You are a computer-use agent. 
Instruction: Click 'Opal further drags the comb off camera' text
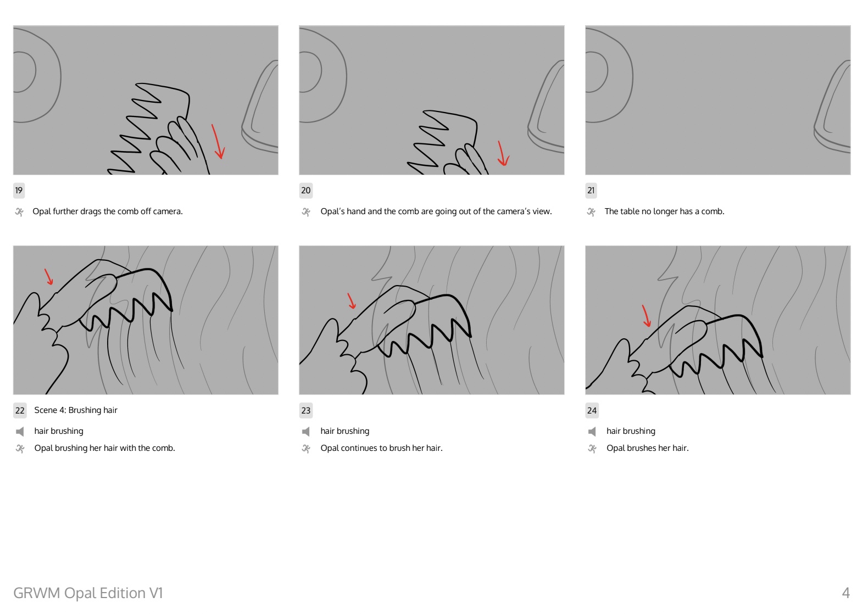coord(108,211)
